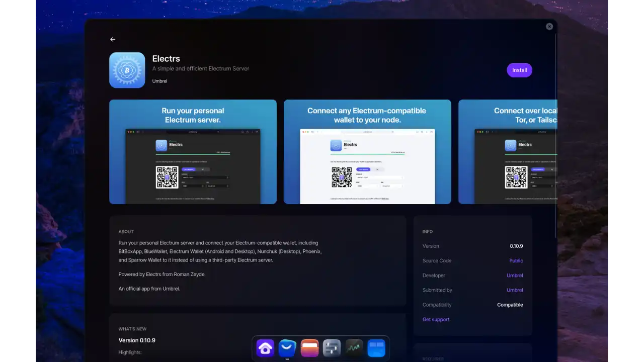The height and width of the screenshot is (362, 644).
Task: Open the Public source code link
Action: pyautogui.click(x=516, y=261)
